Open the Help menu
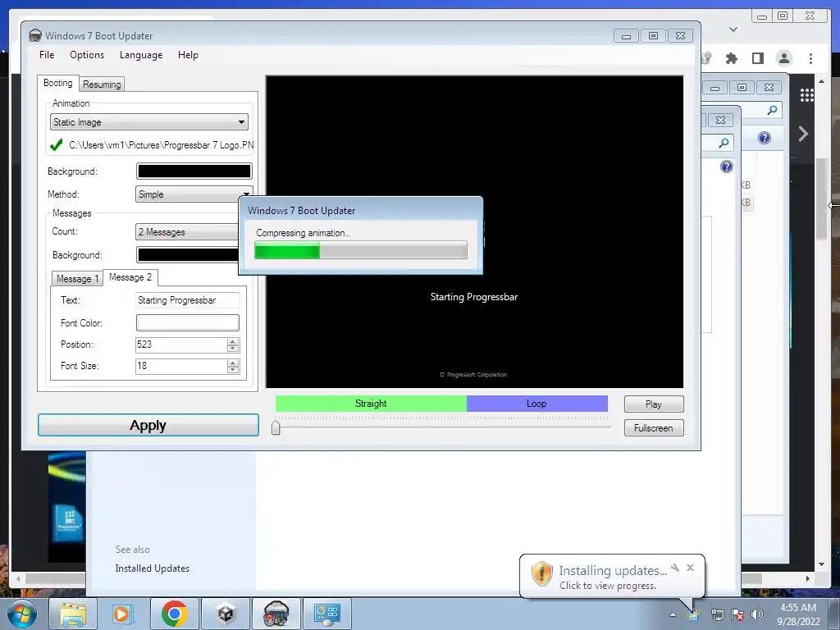The width and height of the screenshot is (840, 630). pos(188,55)
